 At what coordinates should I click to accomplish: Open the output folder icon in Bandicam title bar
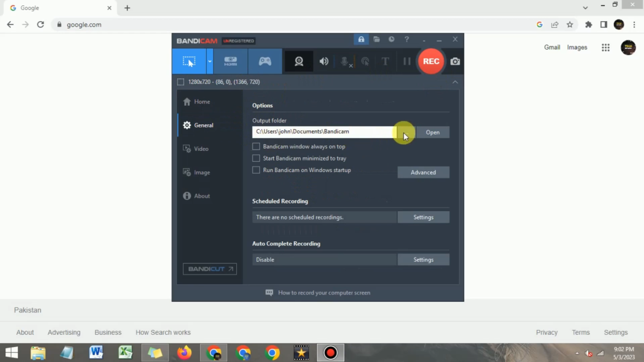click(376, 39)
